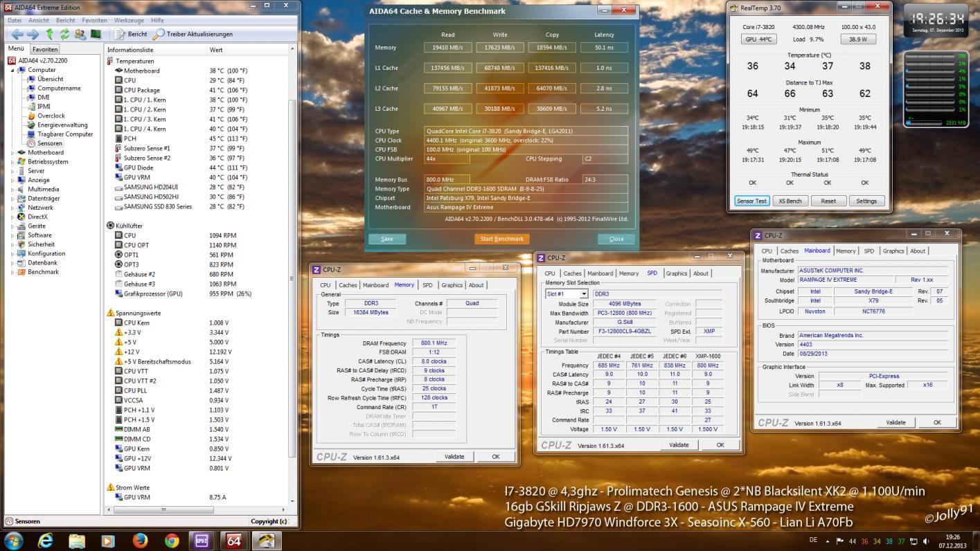Click OK in CPU-Z Mainboard window
Viewport: 980px width, 551px height.
pos(937,422)
